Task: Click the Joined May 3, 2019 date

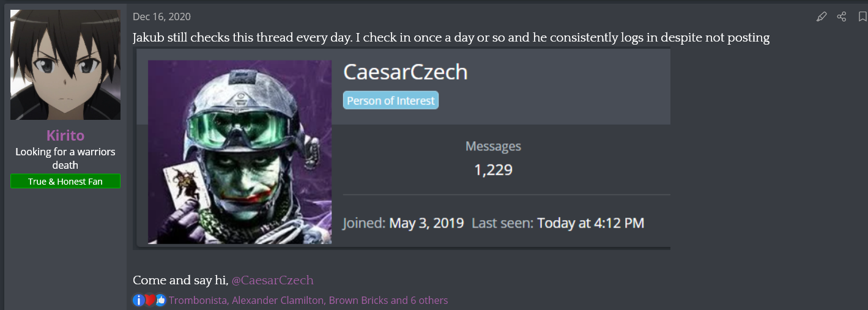Action: [426, 223]
